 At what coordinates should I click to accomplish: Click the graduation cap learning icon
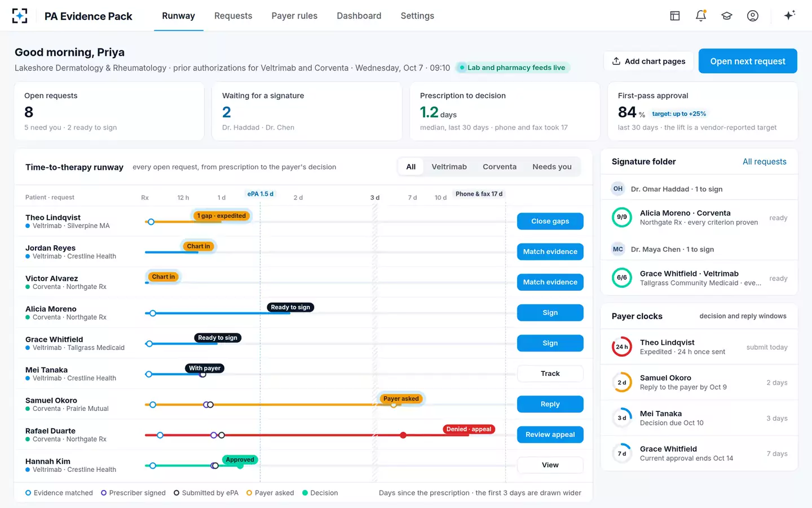click(x=727, y=16)
